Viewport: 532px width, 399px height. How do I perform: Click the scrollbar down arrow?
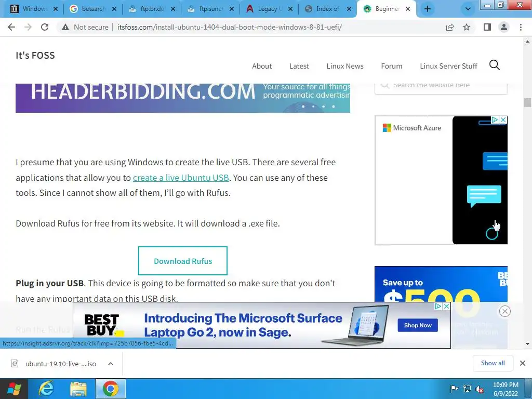tap(527, 344)
